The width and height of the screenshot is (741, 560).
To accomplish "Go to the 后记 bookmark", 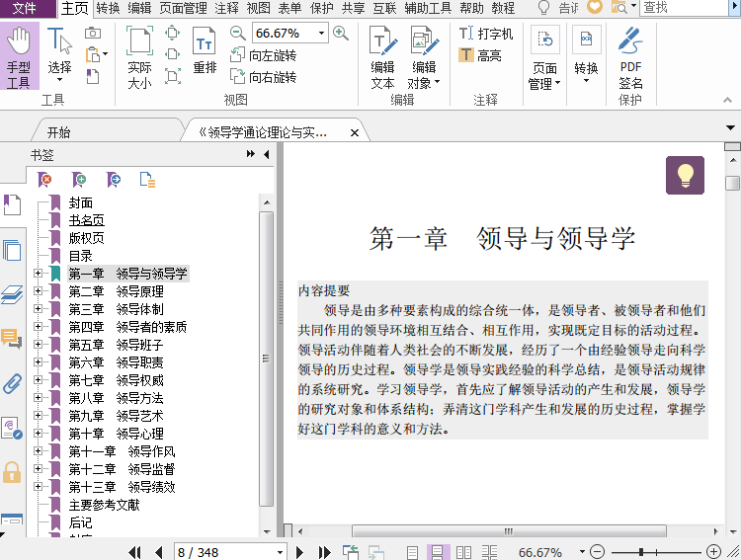I will tap(80, 522).
